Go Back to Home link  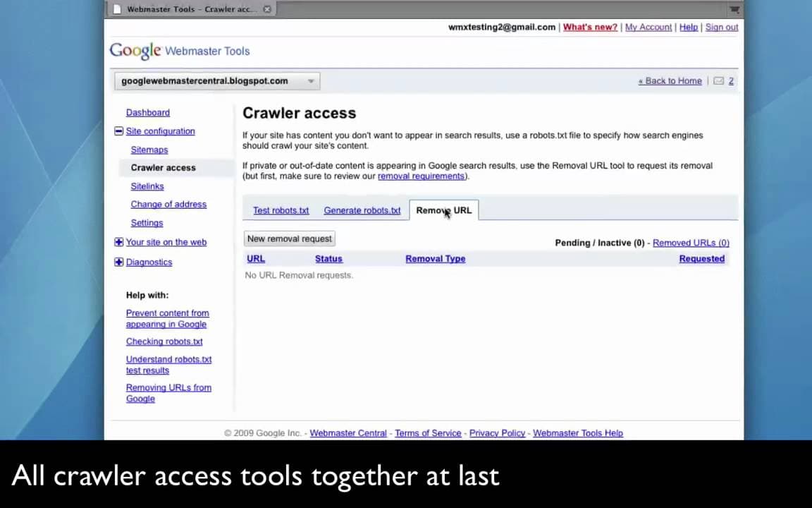tap(670, 81)
